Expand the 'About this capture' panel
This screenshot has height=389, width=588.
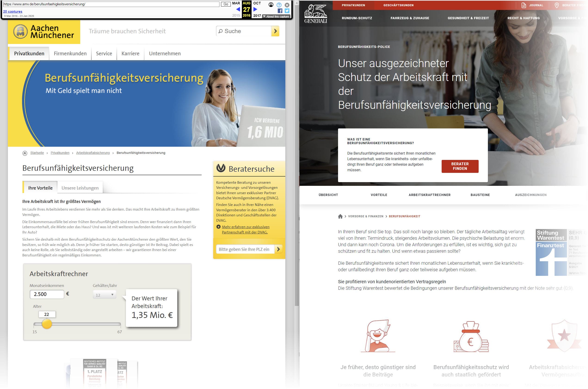click(276, 16)
